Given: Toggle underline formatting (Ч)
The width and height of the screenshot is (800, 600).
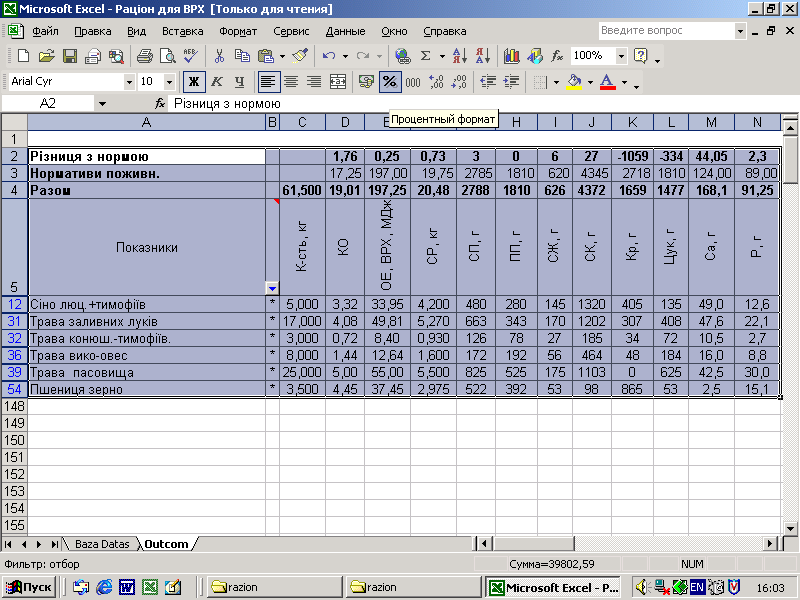Looking at the screenshot, I should 239,81.
